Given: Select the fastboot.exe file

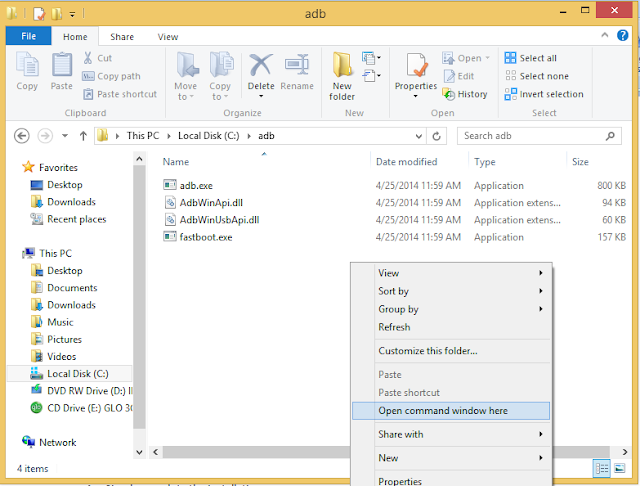Looking at the screenshot, I should click(198, 237).
